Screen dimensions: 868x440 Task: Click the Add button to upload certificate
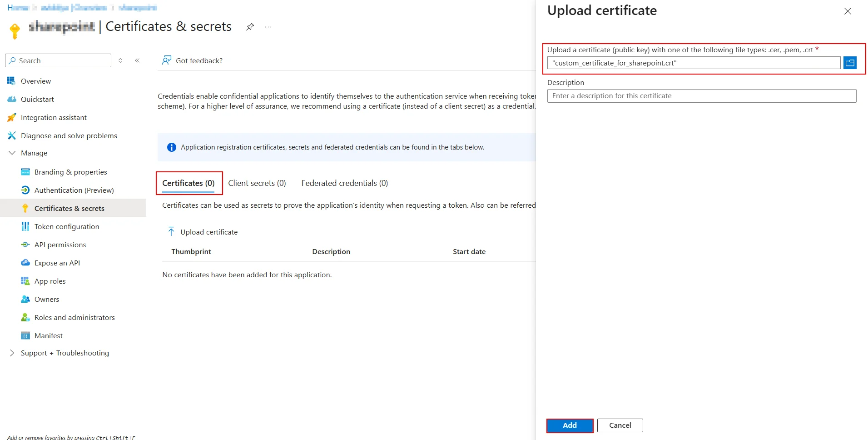pyautogui.click(x=570, y=425)
